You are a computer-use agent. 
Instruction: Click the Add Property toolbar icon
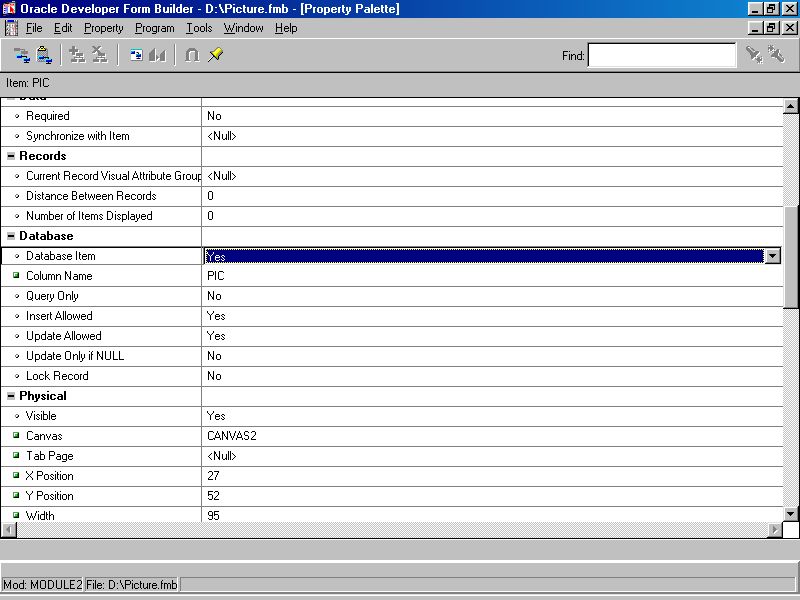click(x=77, y=55)
